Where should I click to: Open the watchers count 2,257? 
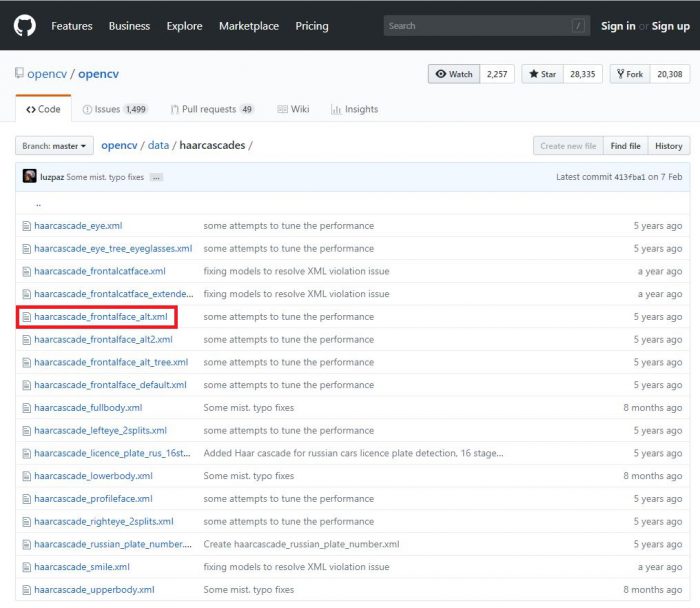[497, 74]
